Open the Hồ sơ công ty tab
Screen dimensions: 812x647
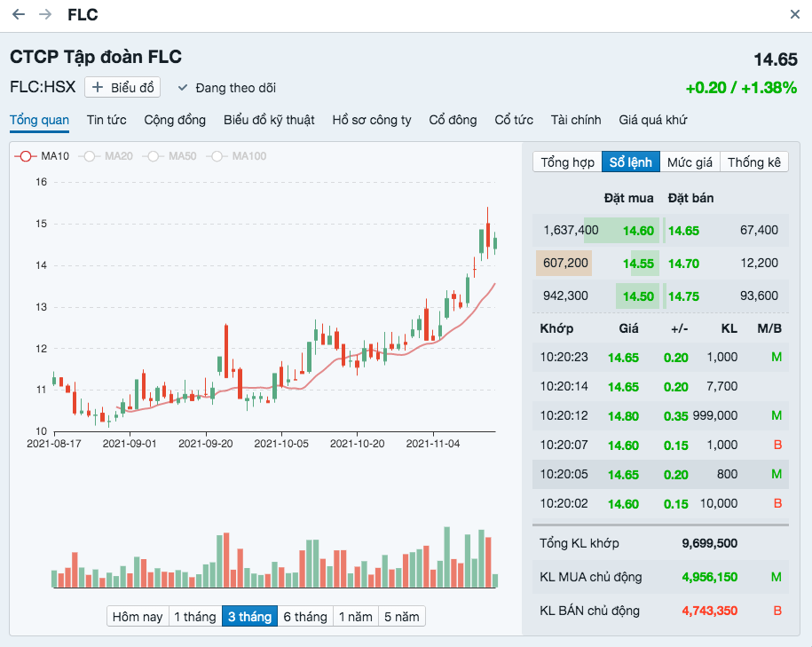tap(371, 120)
